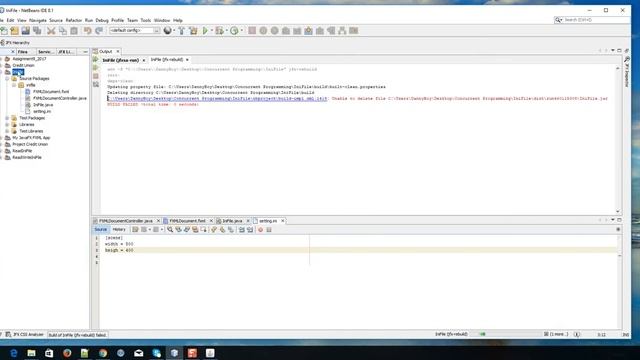Open the IniFile.java editor tab
640x360 pixels.
coord(232,221)
